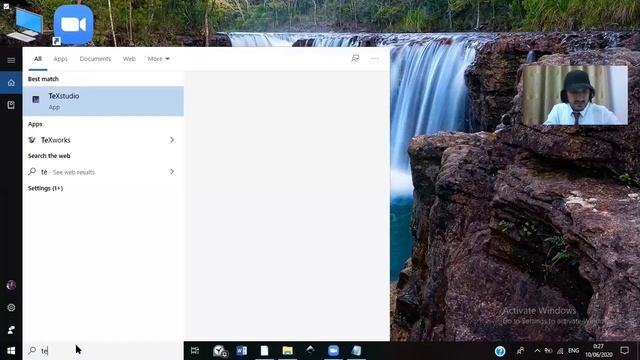Open the Zoom desktop shortcut
Image resolution: width=640 pixels, height=360 pixels.
pyautogui.click(x=73, y=25)
